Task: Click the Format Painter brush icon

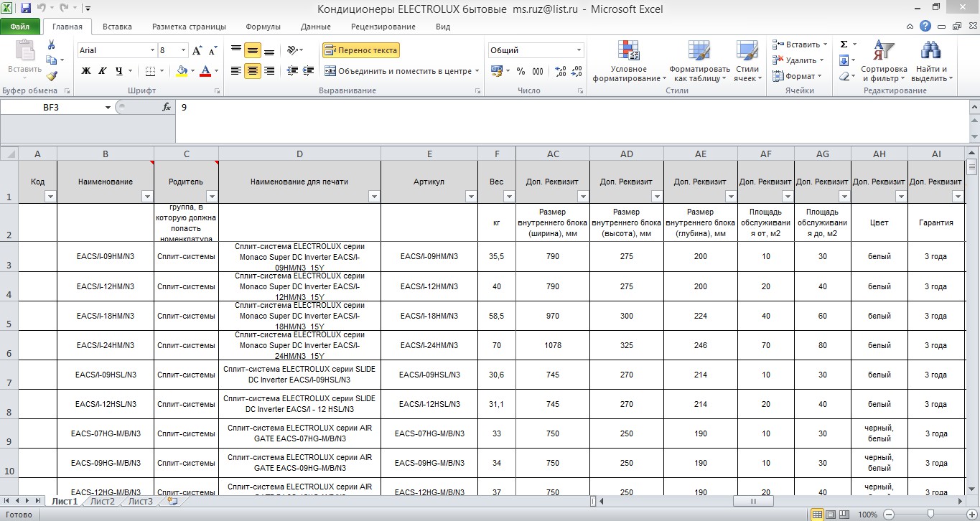Action: (x=52, y=76)
